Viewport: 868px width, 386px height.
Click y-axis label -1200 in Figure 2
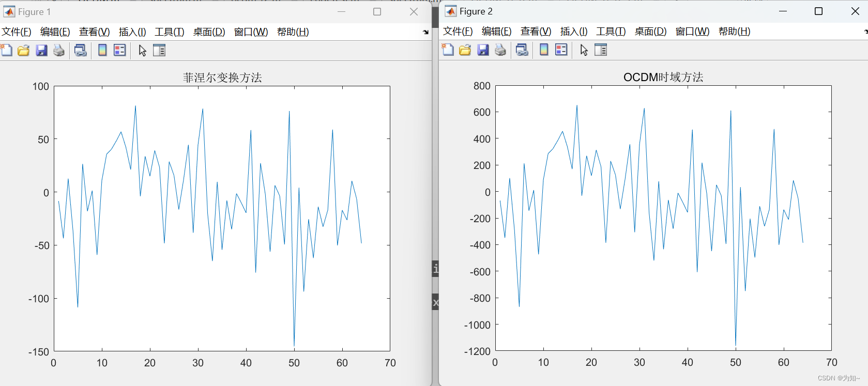point(477,351)
